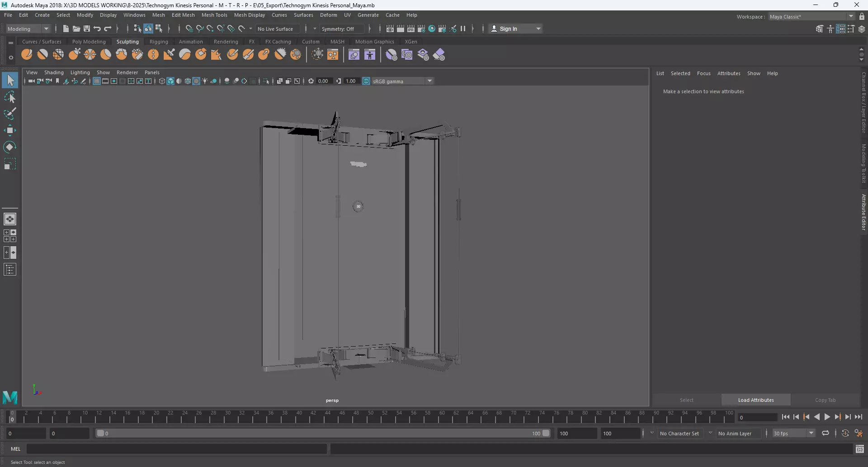Image resolution: width=868 pixels, height=467 pixels.
Task: Select the Sculpt tool on the shelf
Action: (27, 55)
